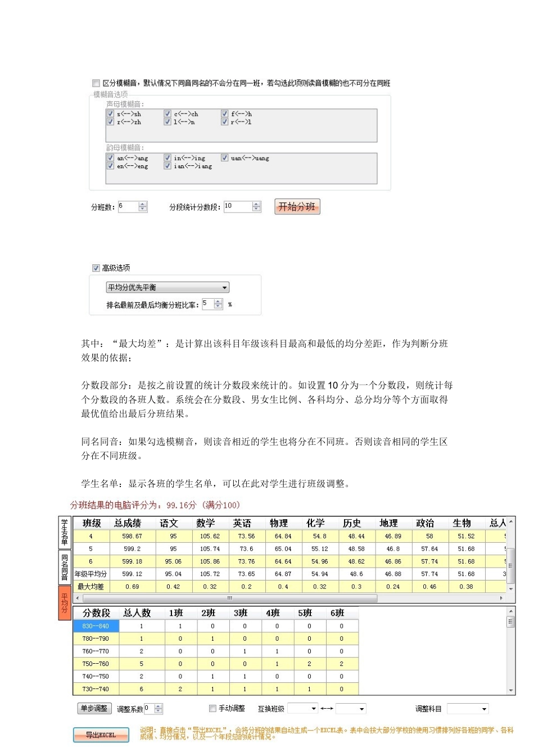Select the 830--840 score range row

click(x=216, y=626)
